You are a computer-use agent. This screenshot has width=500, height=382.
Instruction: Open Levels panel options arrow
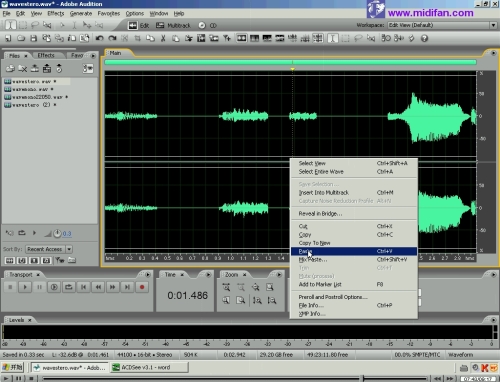click(493, 320)
